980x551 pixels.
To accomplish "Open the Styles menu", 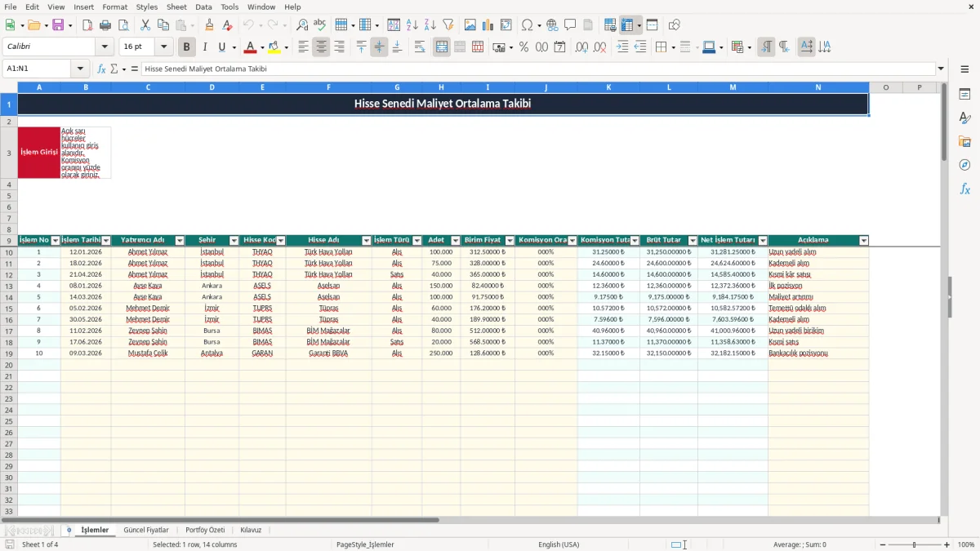I will (147, 7).
